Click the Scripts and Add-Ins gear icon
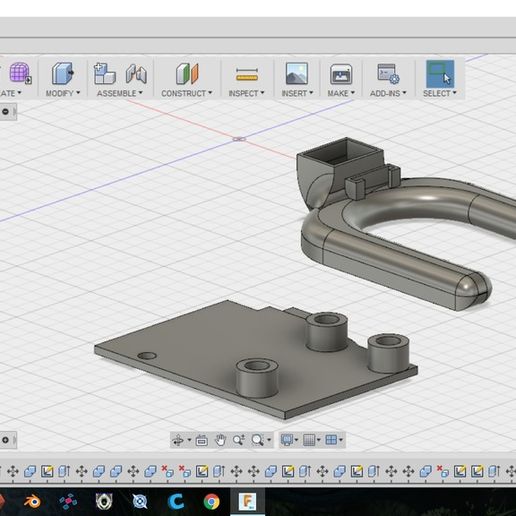The width and height of the screenshot is (516, 516). pos(388,74)
